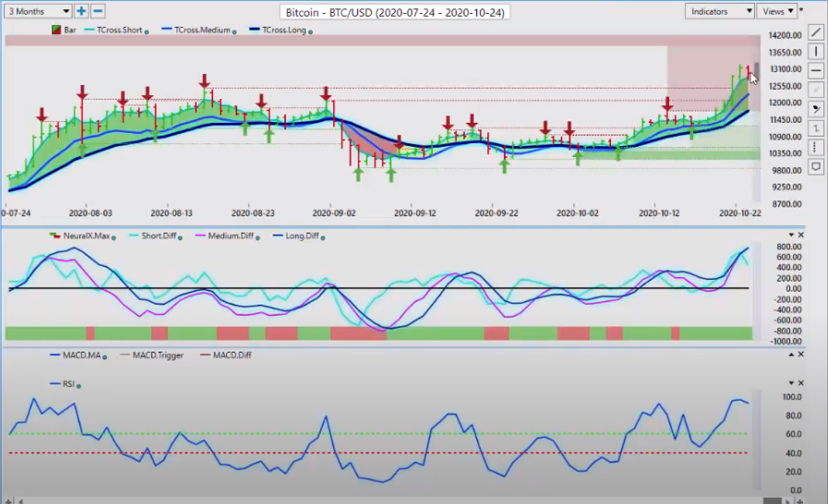This screenshot has width=828, height=504.
Task: Click the 2020-08-03 date axis label
Action: [90, 213]
